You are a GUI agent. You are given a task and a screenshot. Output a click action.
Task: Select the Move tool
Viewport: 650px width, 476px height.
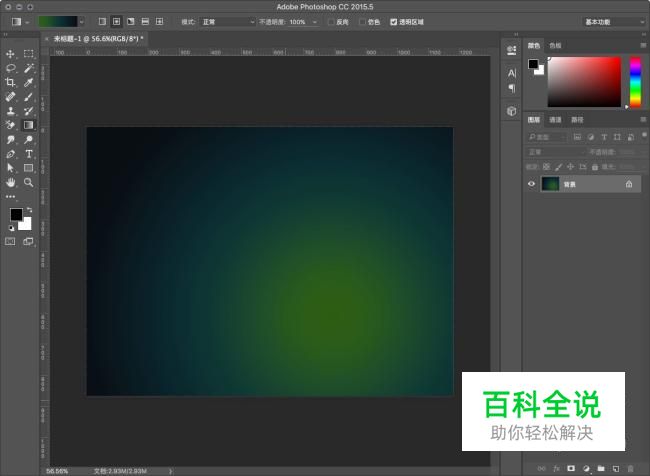[10, 54]
